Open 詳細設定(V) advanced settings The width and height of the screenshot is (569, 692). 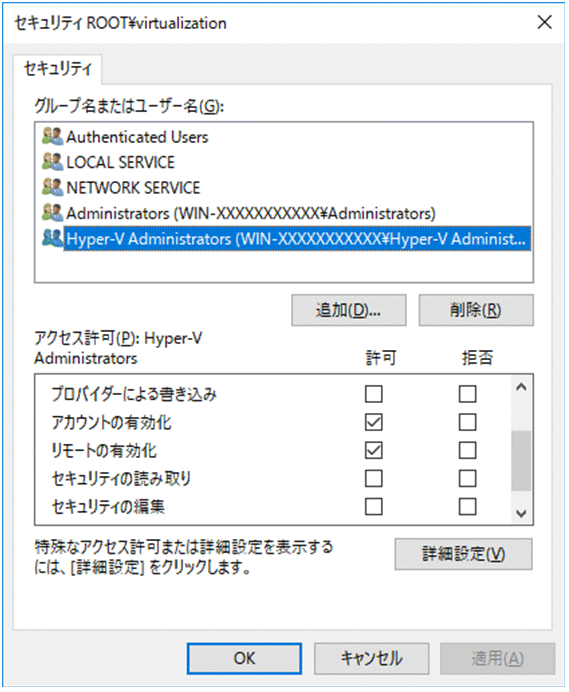pos(463,554)
